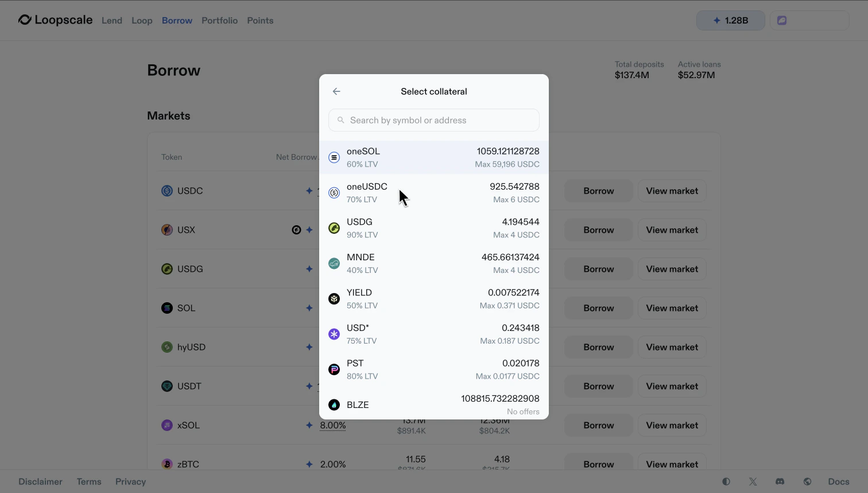Open the Lend tab
The height and width of the screenshot is (493, 868).
[x=112, y=21]
